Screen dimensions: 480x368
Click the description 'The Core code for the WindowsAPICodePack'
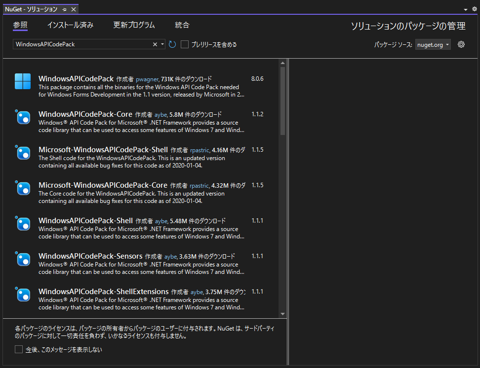click(131, 197)
